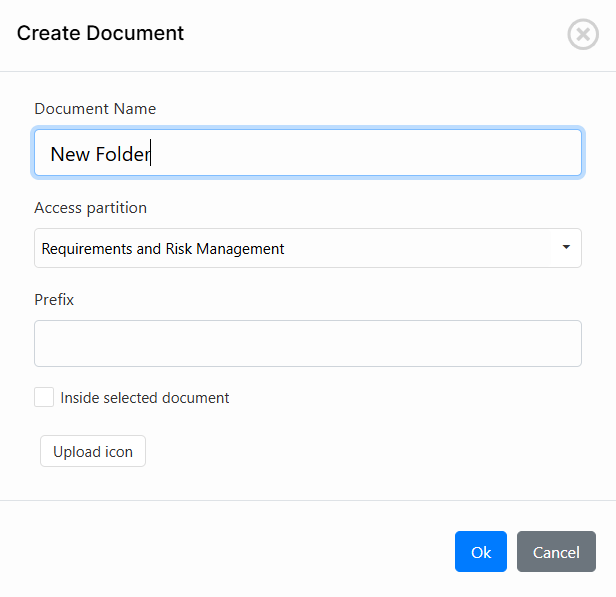Confirm with the blue Ok button

pos(480,552)
